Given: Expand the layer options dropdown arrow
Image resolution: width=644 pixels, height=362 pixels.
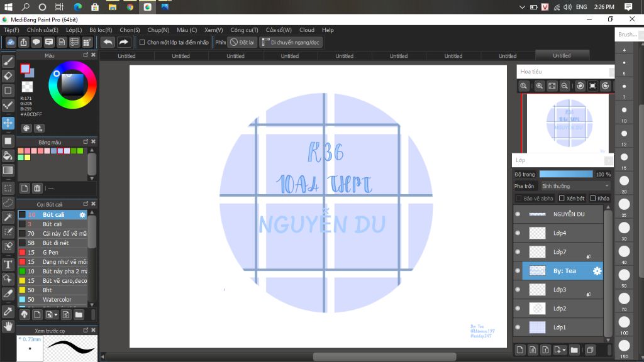Looking at the screenshot, I should tap(564, 349).
